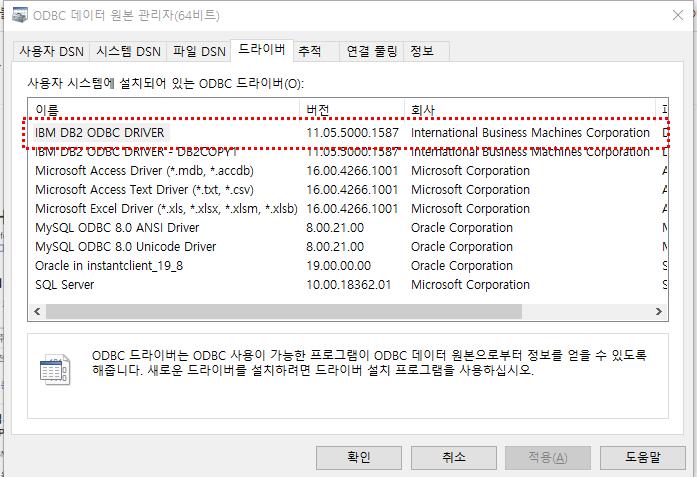Click Oracle Corporation in MySQL ANSI row

coord(461,228)
